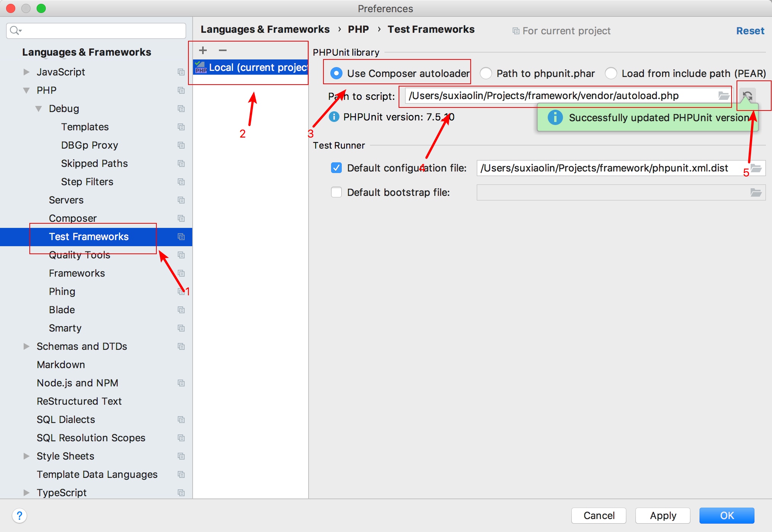Select Use Composer autoloader radio button
This screenshot has height=532, width=772.
[336, 73]
